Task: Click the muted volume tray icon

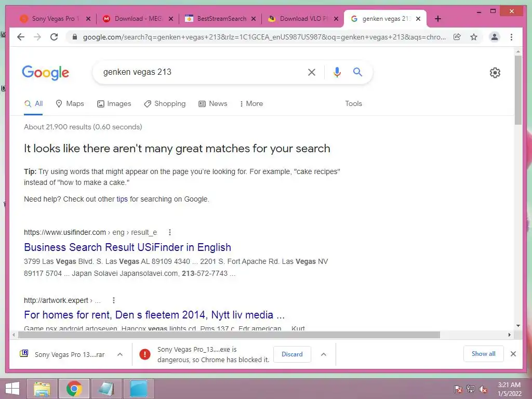Action: coord(483,389)
